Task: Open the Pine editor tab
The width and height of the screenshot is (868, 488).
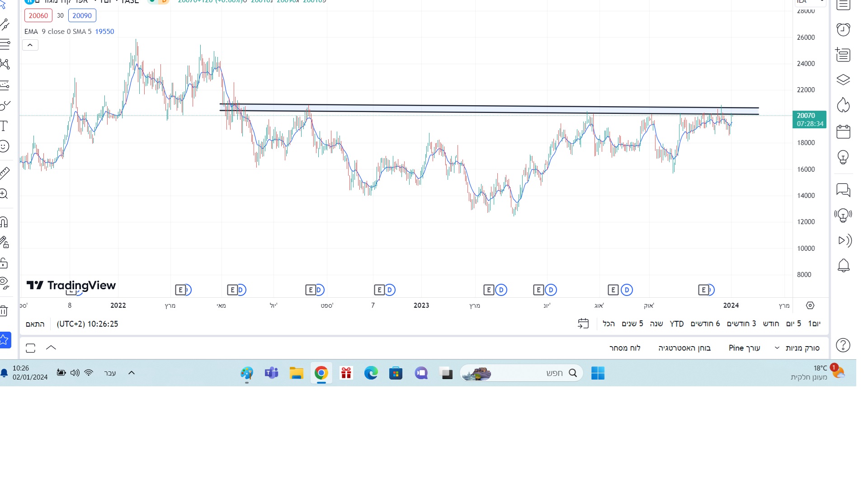Action: pyautogui.click(x=744, y=348)
